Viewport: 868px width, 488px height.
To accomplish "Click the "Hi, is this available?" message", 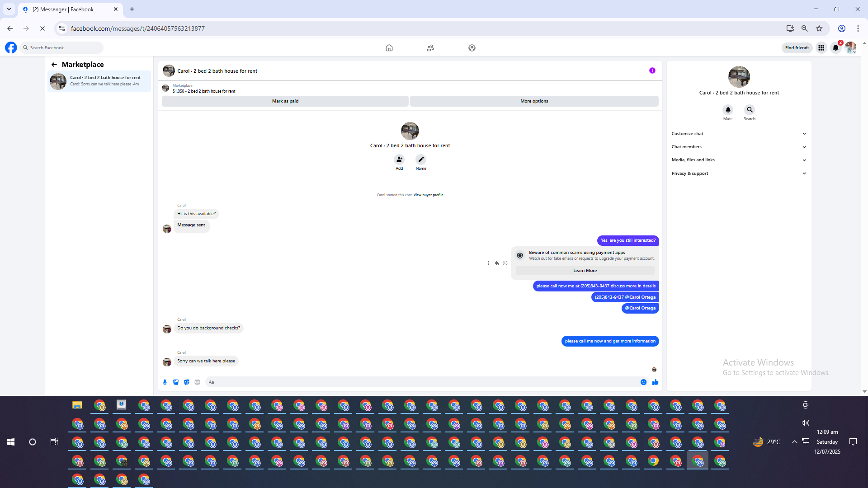I will point(197,214).
